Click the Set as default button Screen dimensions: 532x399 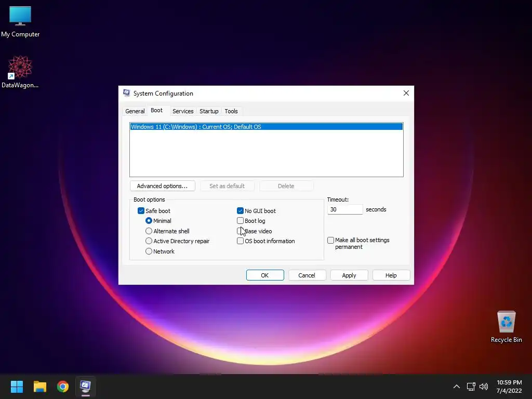click(x=227, y=186)
